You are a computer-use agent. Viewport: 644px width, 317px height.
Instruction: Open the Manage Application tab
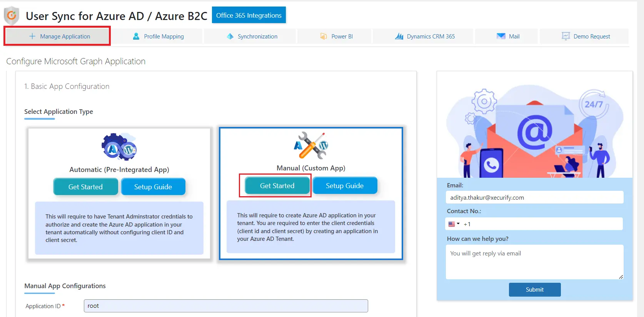57,36
